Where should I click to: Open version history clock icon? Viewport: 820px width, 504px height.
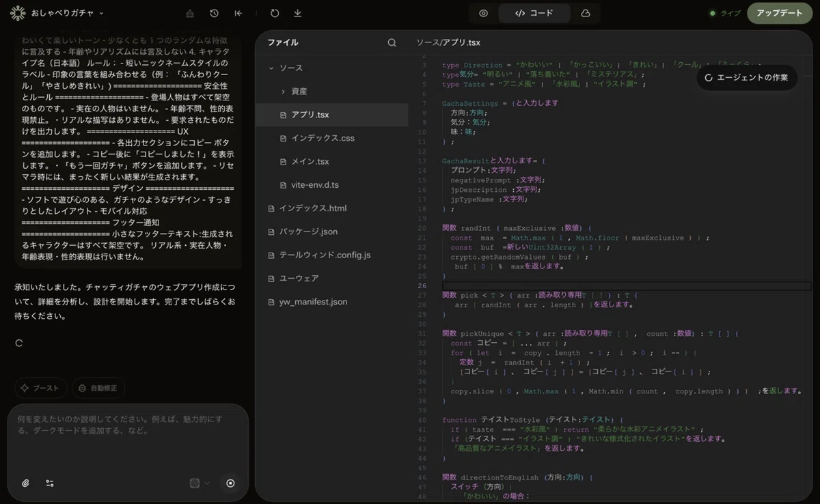click(x=214, y=13)
